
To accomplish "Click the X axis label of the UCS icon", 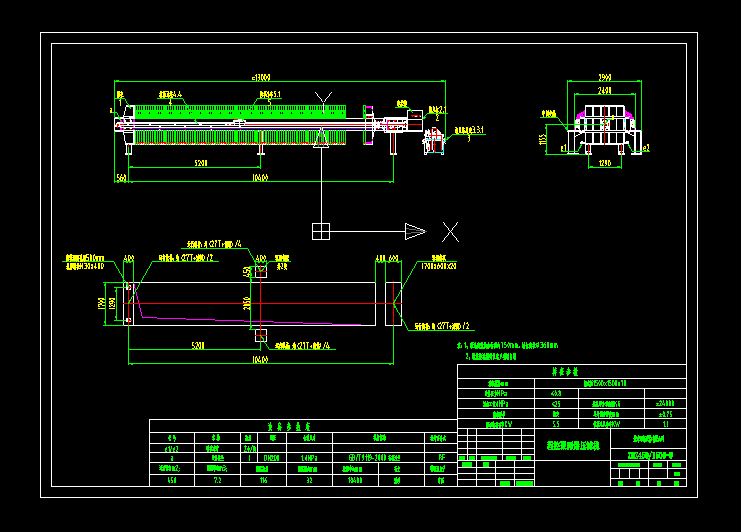I will (450, 232).
